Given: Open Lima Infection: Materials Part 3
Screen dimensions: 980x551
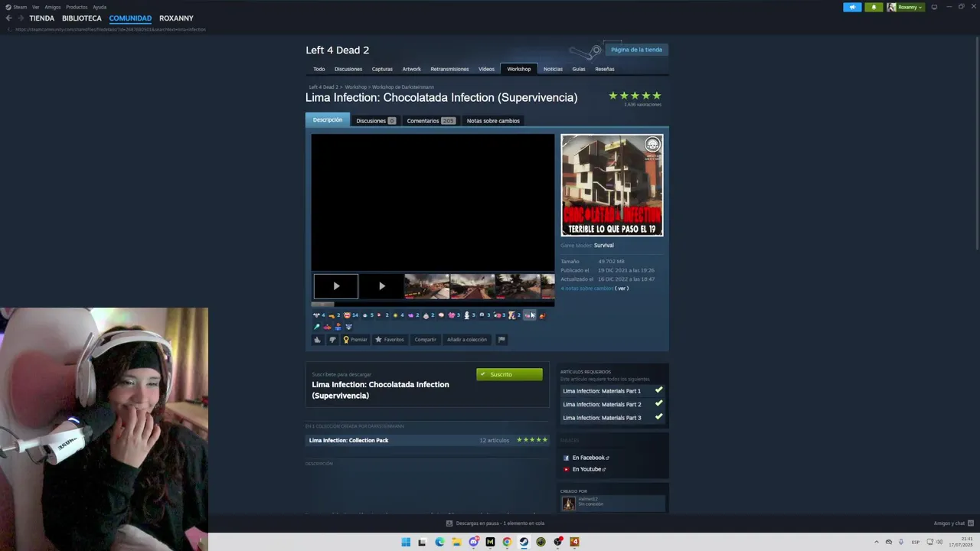Looking at the screenshot, I should pyautogui.click(x=602, y=418).
